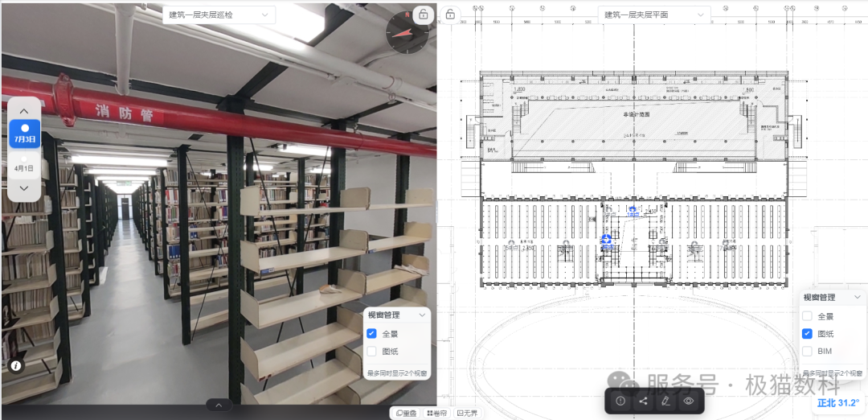This screenshot has width=868, height=420.
Task: Click the up chevron above 7月3日
Action: (x=24, y=111)
